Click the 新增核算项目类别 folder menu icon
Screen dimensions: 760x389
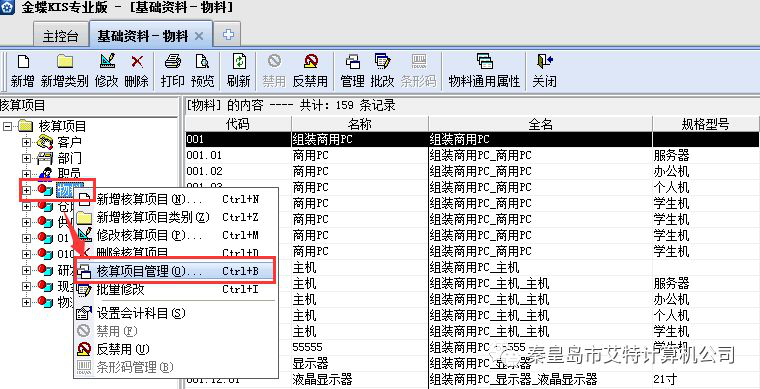coord(84,218)
